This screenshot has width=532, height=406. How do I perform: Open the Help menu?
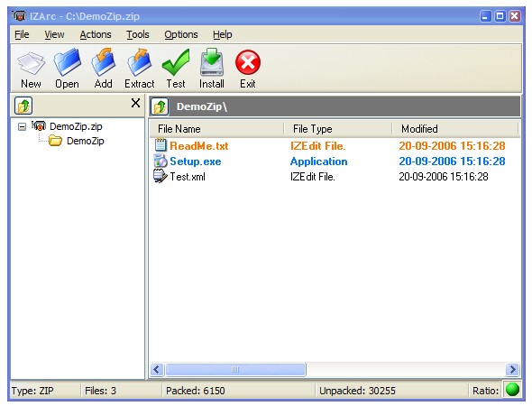coord(223,34)
